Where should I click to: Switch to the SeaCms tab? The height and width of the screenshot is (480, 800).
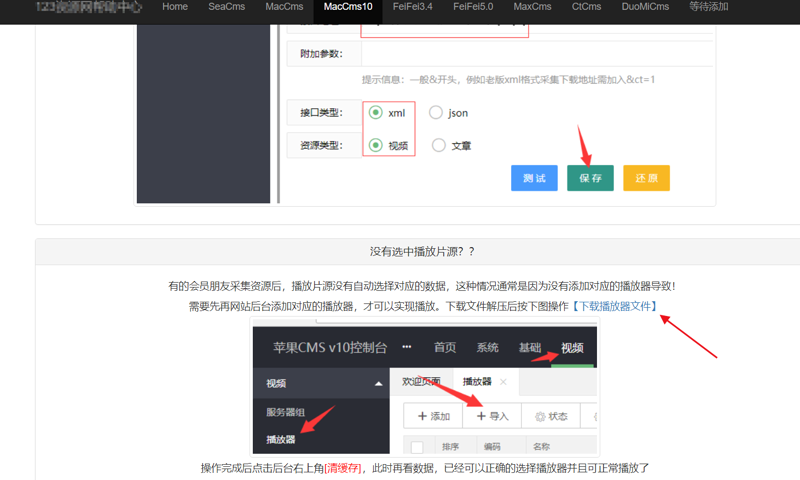pos(227,7)
